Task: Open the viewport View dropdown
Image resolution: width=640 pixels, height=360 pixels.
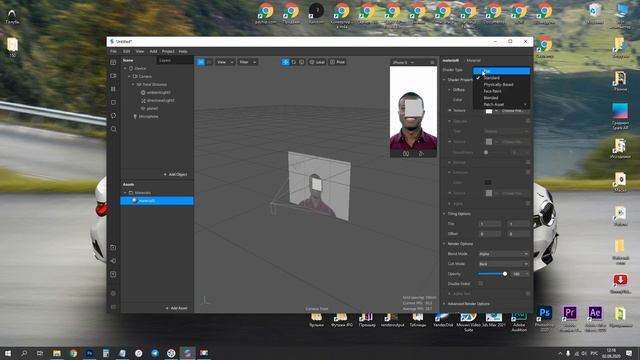Action: (225, 62)
